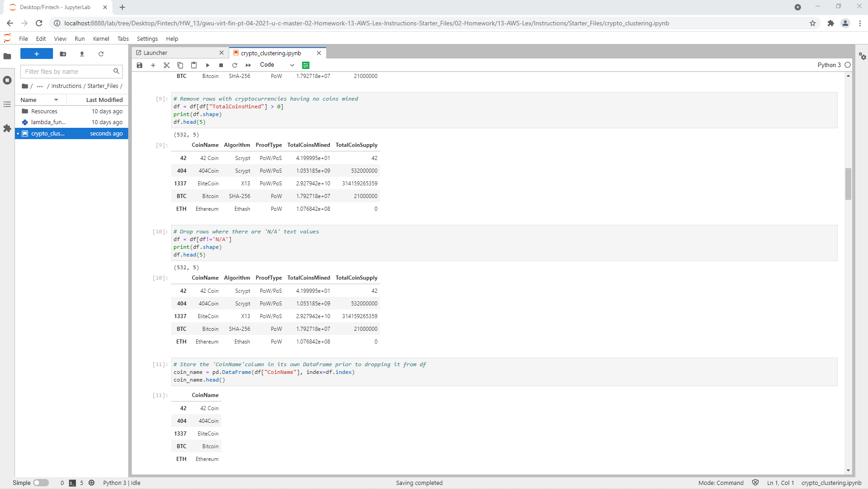
Task: Open the Help menu
Action: coord(172,39)
